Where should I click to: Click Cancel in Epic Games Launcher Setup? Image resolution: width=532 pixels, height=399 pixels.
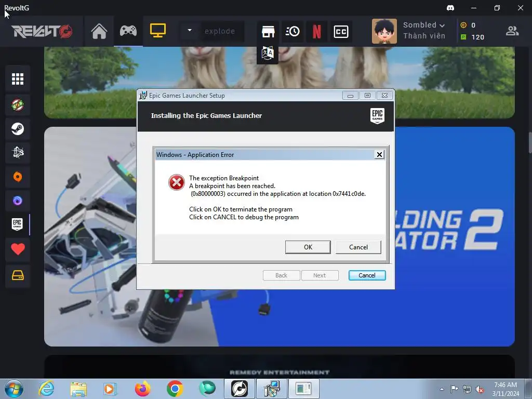(x=367, y=275)
